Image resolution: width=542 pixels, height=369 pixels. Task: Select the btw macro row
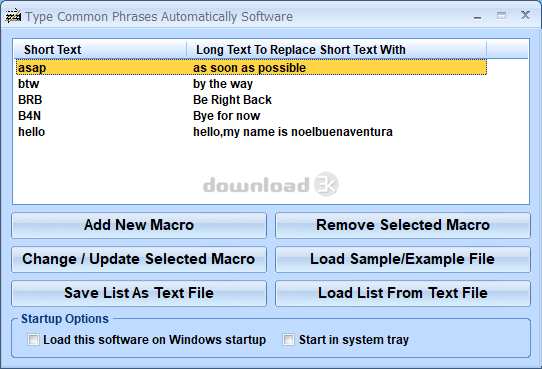pyautogui.click(x=251, y=84)
